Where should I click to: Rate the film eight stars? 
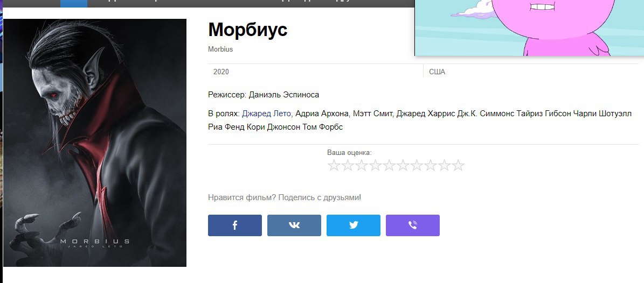click(431, 166)
